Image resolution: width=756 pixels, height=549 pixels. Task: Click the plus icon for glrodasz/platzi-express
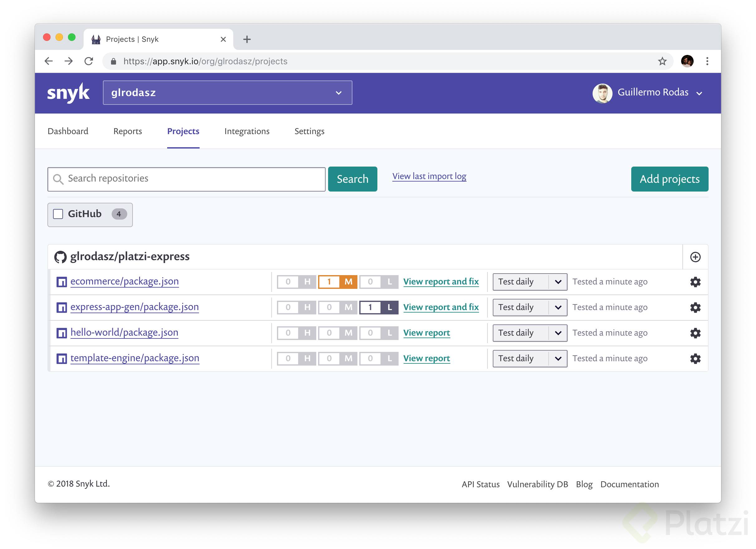pos(695,257)
